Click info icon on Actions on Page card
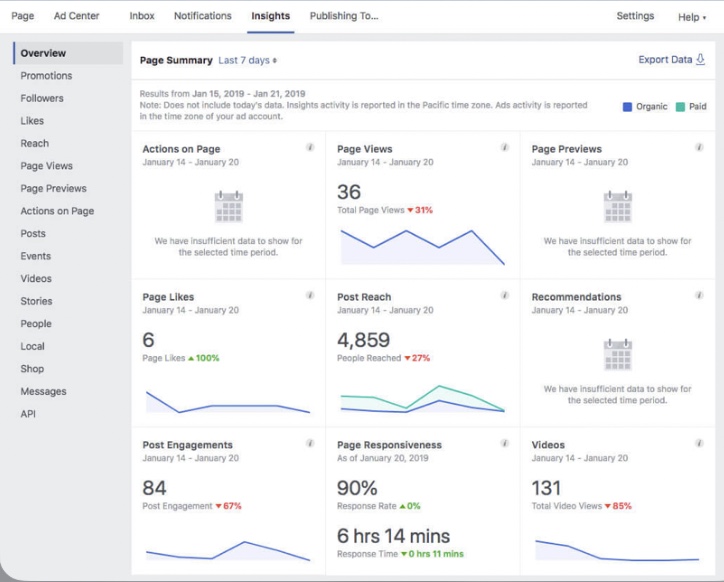 (310, 147)
